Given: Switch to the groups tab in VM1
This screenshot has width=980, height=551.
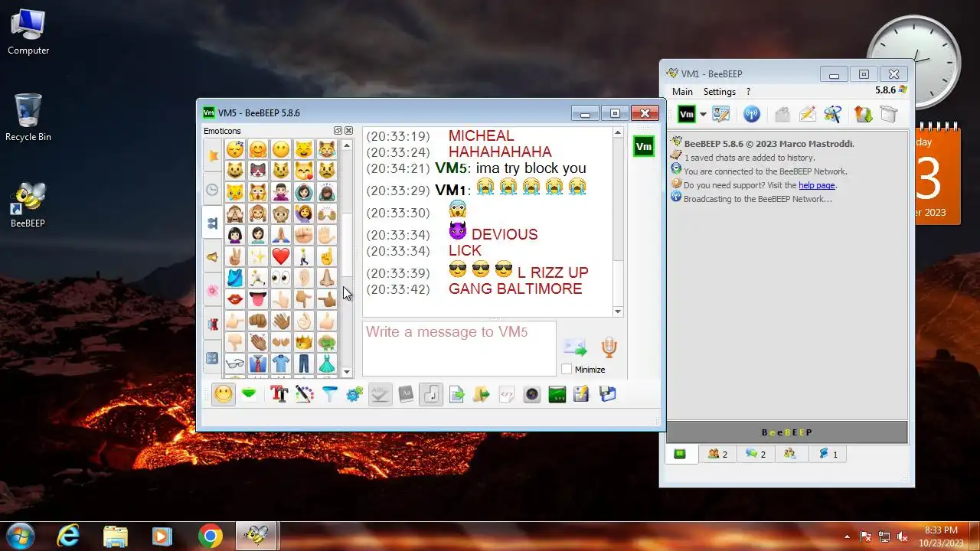Looking at the screenshot, I should (x=790, y=454).
